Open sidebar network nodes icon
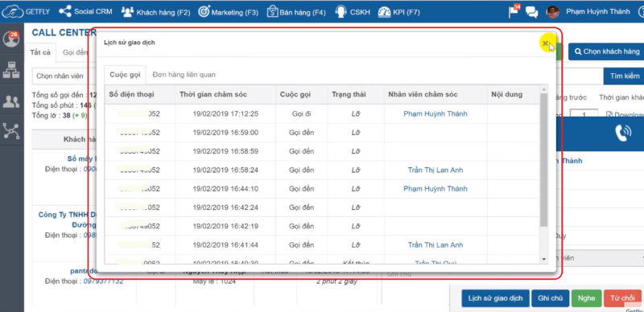The image size is (644, 312). pos(11,131)
